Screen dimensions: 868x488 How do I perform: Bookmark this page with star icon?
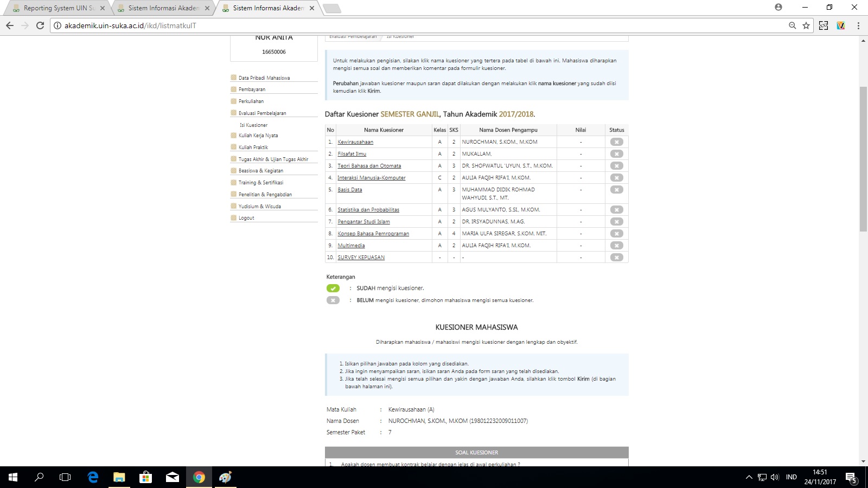[806, 25]
